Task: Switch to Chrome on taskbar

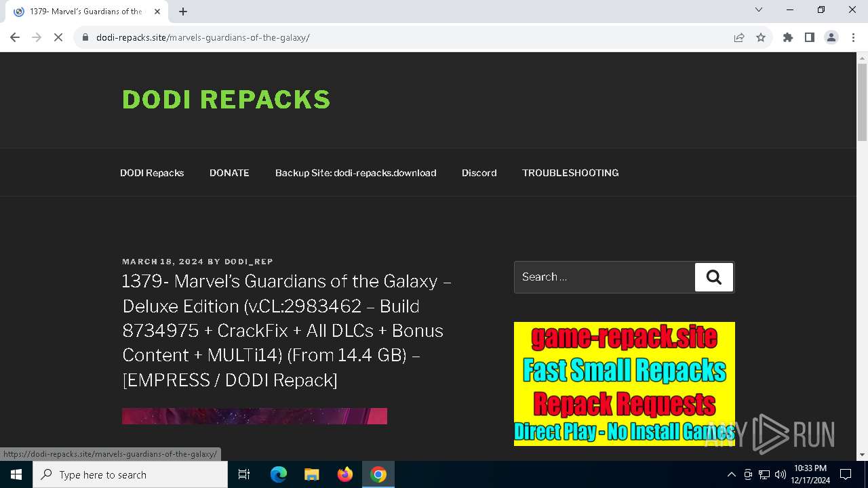Action: pos(378,474)
